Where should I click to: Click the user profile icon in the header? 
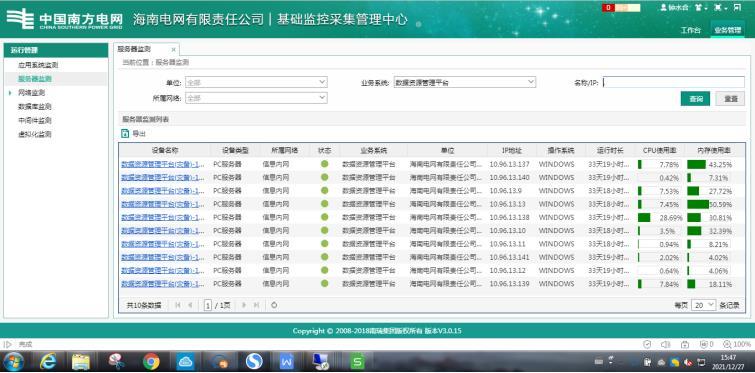664,8
